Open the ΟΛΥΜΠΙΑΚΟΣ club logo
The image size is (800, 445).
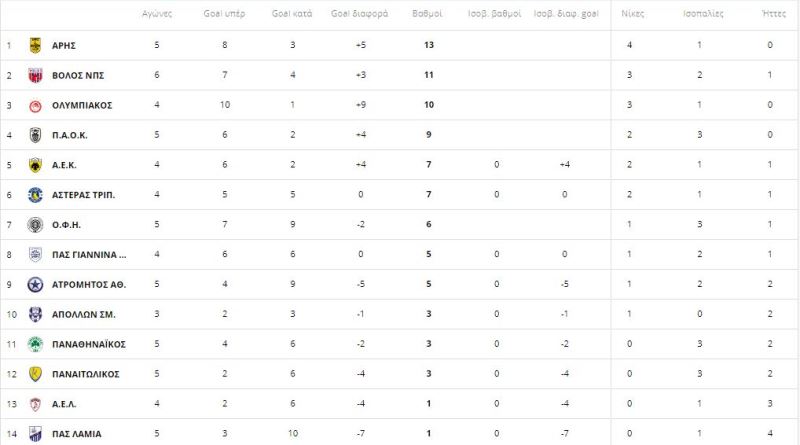click(35, 106)
